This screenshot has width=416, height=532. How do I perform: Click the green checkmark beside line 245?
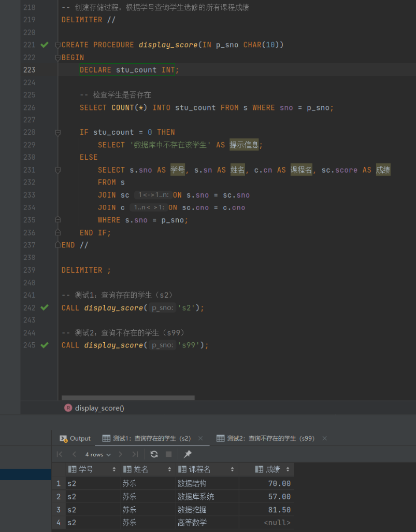(x=45, y=345)
